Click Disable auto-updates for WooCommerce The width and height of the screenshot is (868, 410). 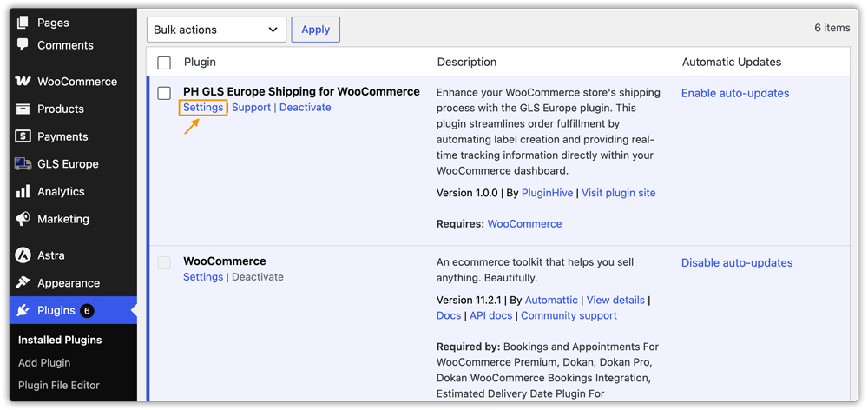tap(737, 262)
